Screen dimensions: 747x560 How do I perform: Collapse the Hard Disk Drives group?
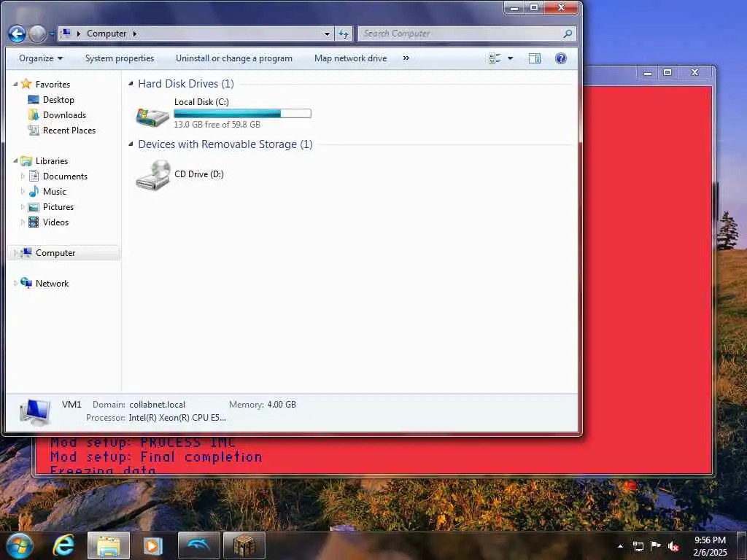click(x=131, y=84)
